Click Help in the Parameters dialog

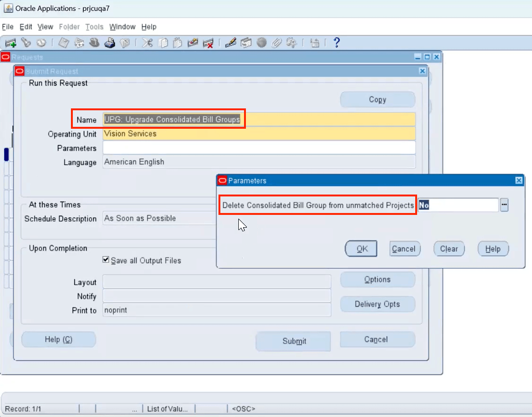[493, 248]
